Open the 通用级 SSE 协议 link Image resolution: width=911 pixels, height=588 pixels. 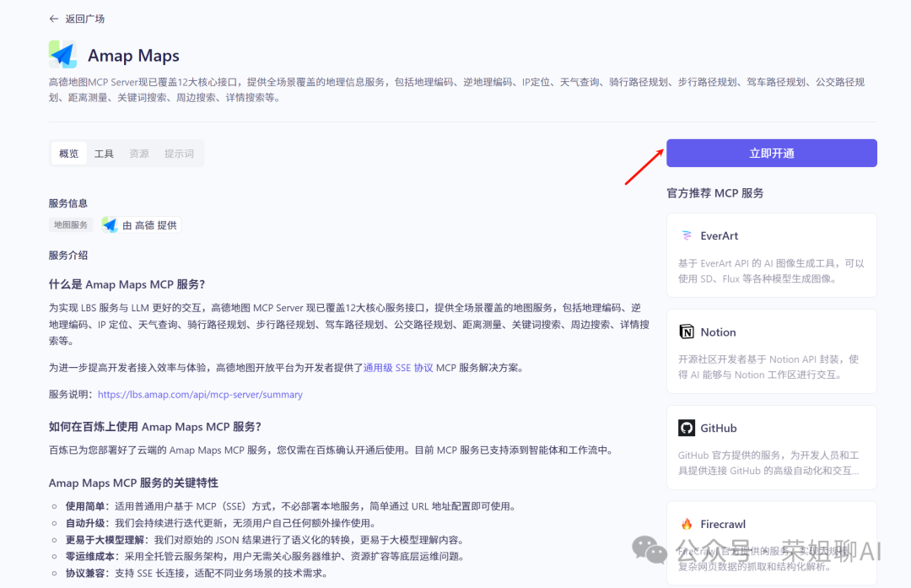coord(396,367)
